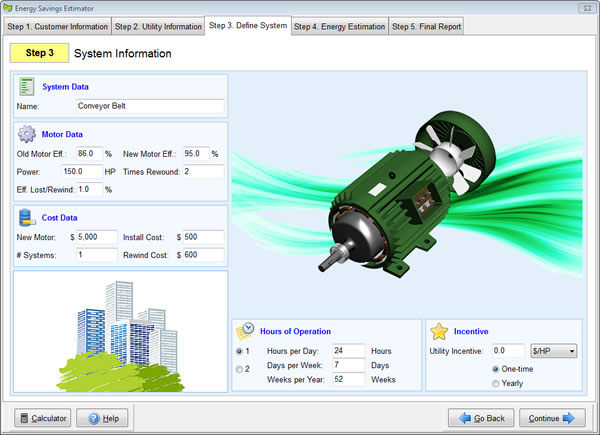Select hours of operation option 1
Screen dimensions: 600x435
(x=239, y=351)
